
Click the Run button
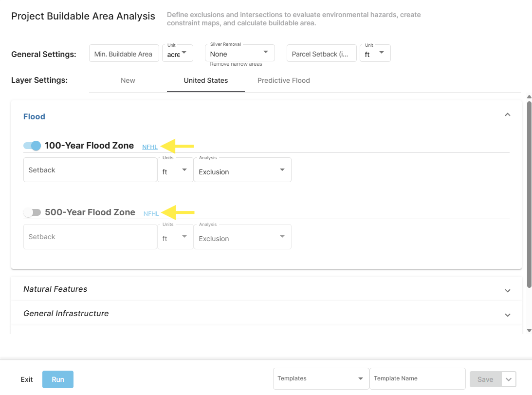(57, 379)
